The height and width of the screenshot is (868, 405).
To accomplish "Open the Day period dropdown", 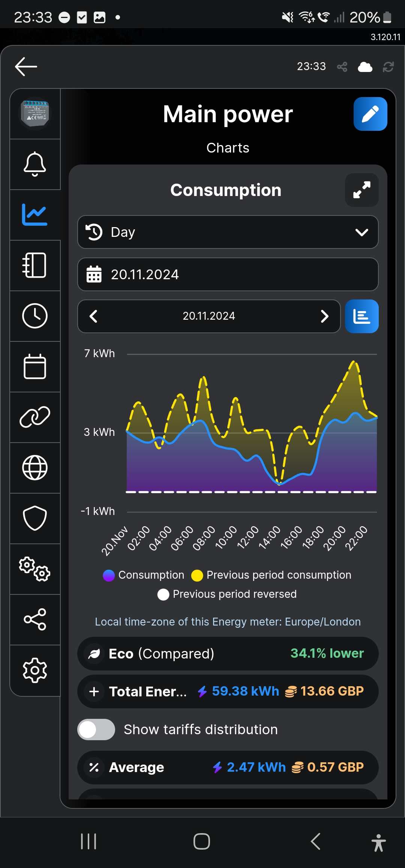I will point(228,232).
